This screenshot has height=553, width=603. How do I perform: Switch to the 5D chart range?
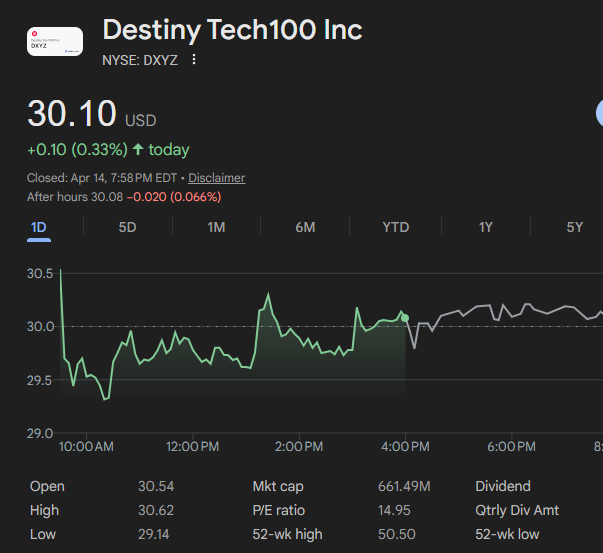127,227
